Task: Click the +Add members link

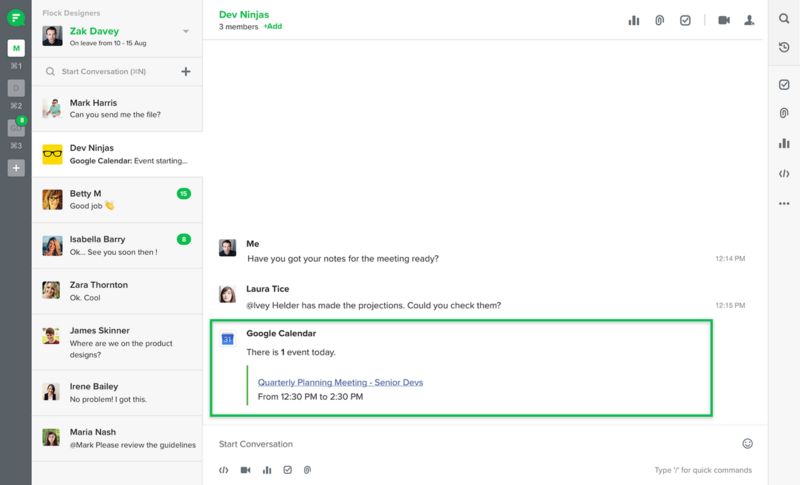Action: (x=272, y=26)
